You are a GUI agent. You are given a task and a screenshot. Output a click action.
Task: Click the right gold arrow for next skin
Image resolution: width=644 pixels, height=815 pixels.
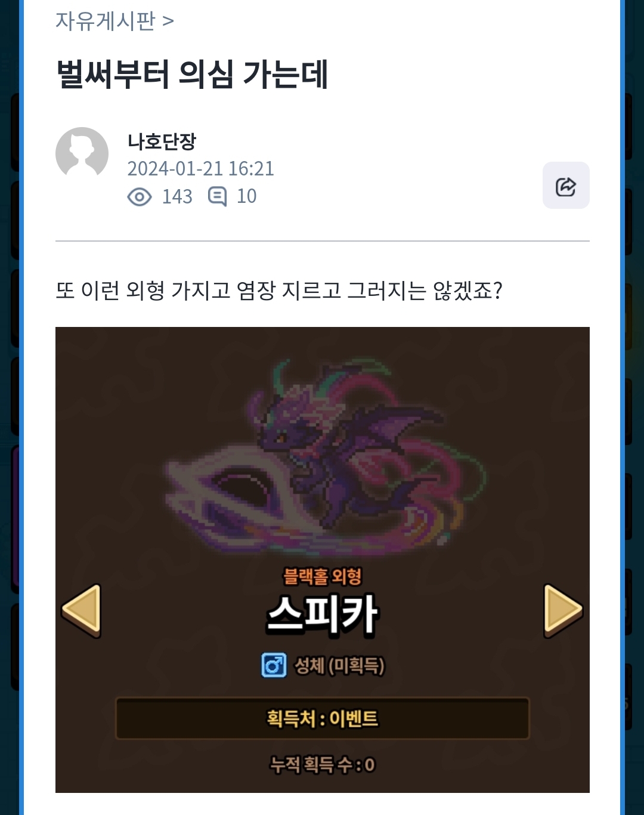pos(563,610)
